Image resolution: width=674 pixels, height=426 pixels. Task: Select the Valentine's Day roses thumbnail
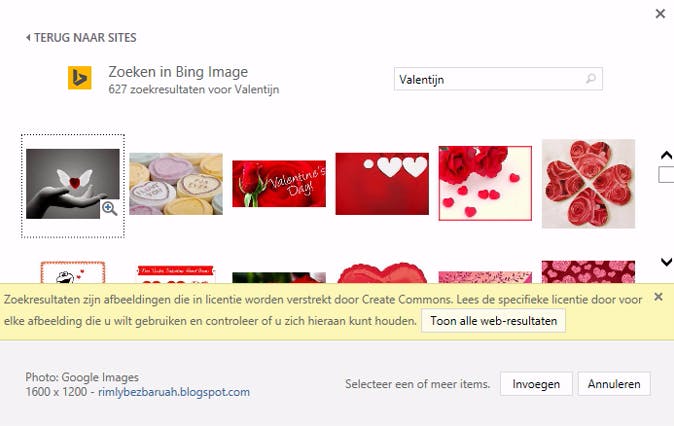279,184
